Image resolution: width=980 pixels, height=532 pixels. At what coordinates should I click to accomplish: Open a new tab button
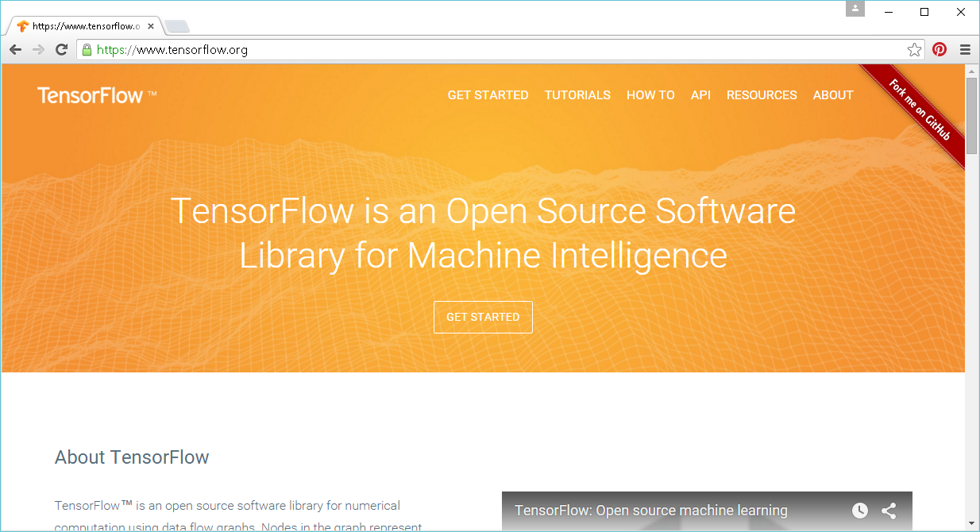tap(176, 27)
